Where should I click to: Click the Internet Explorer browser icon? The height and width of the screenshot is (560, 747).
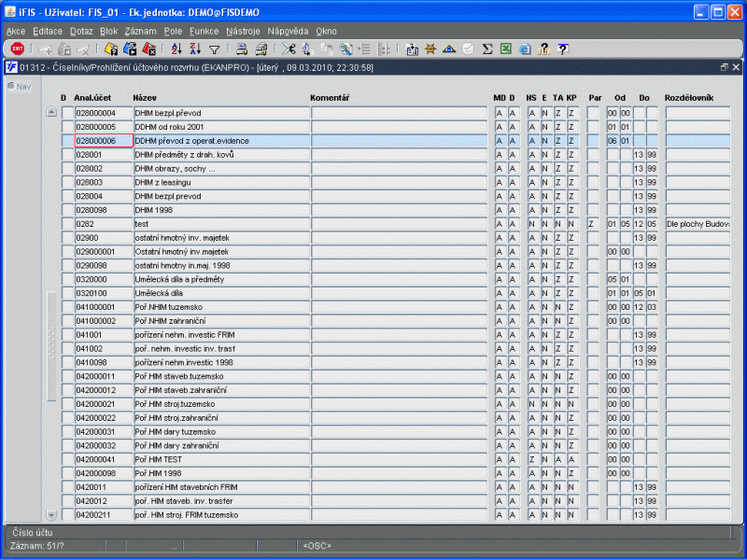tap(525, 49)
